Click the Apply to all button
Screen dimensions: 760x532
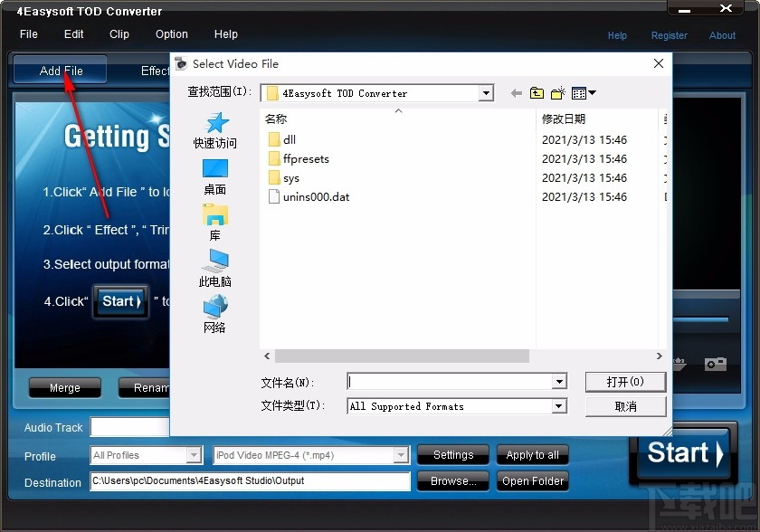point(532,455)
